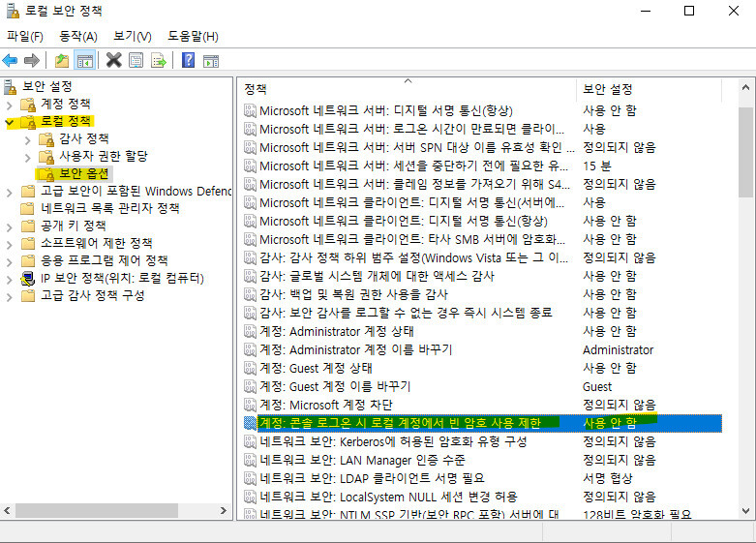756x543 pixels.
Task: Click the tree pane horizontal scrollbar thumb
Action: [x=97, y=510]
